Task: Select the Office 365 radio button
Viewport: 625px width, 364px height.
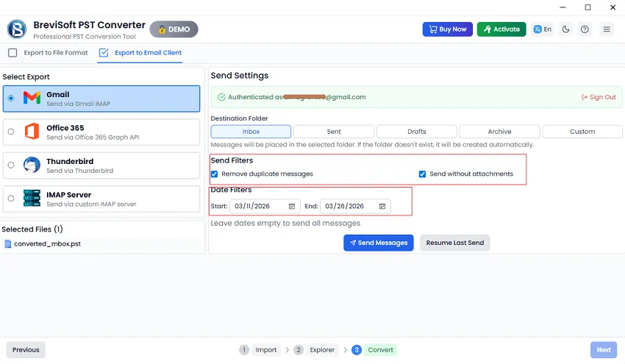Action: 11,132
